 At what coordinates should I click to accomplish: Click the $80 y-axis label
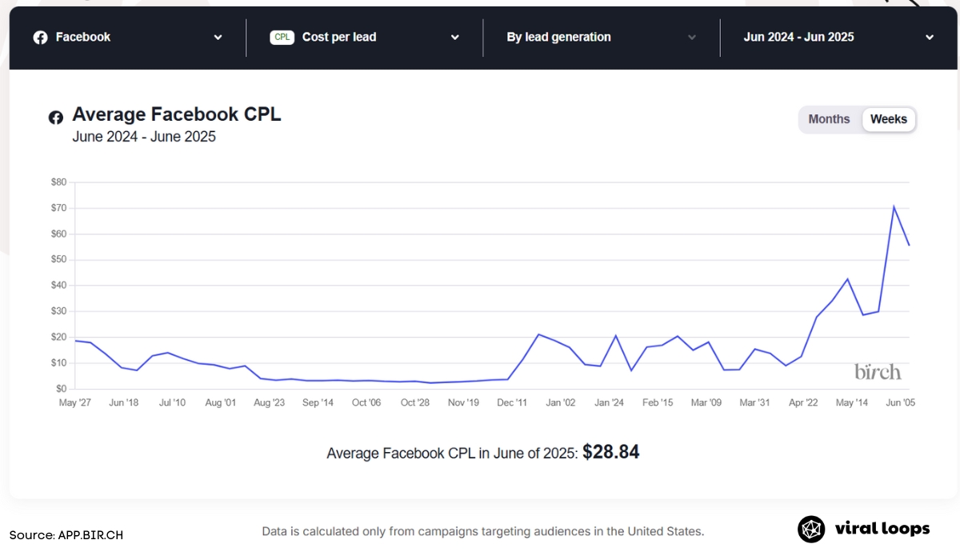click(x=58, y=182)
